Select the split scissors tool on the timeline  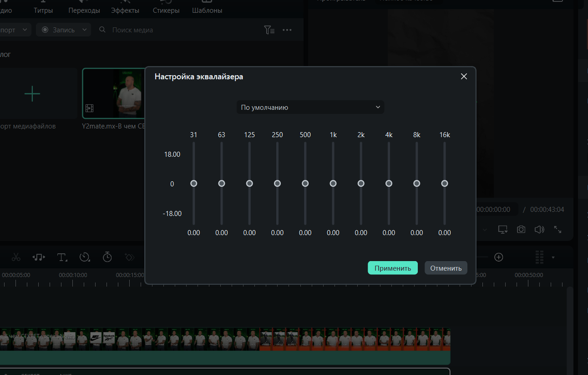[16, 257]
